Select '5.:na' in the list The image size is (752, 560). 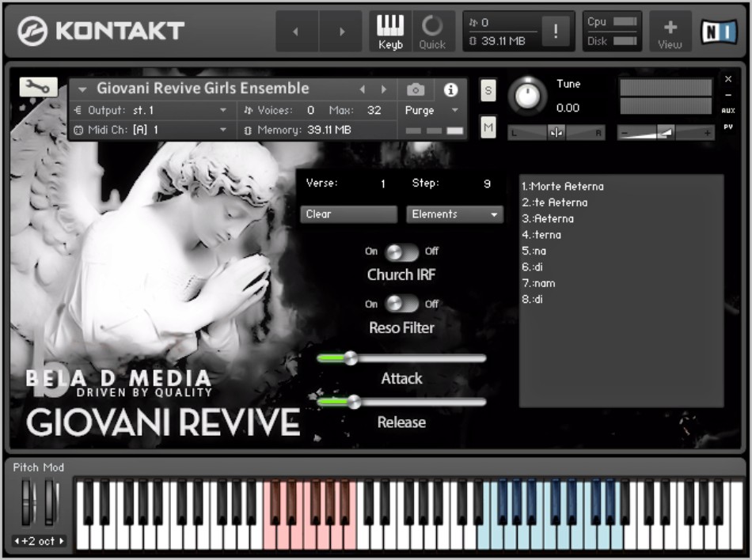(x=534, y=251)
